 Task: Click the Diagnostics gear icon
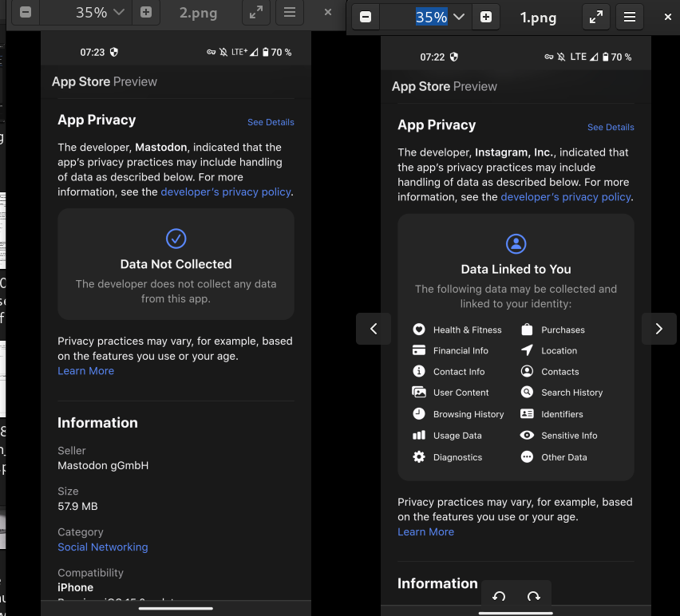click(x=419, y=457)
